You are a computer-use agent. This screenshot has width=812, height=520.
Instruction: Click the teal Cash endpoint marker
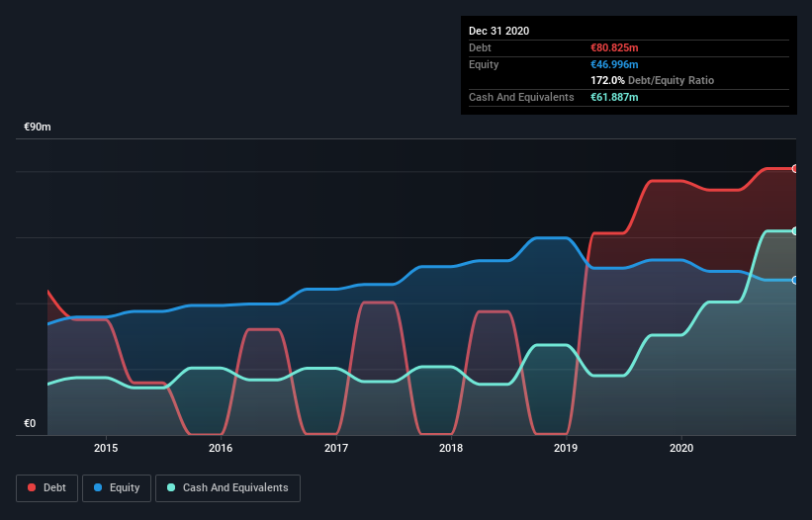pyautogui.click(x=795, y=231)
